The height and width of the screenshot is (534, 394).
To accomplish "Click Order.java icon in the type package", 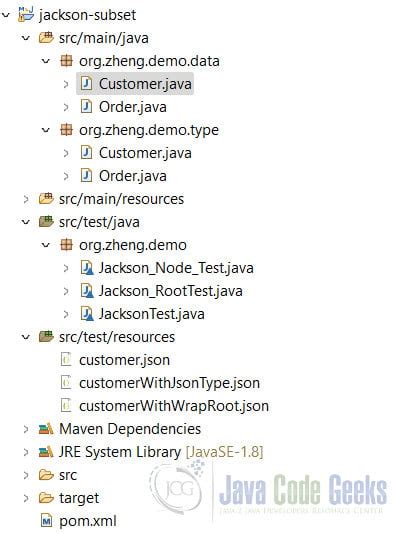I will point(86,176).
